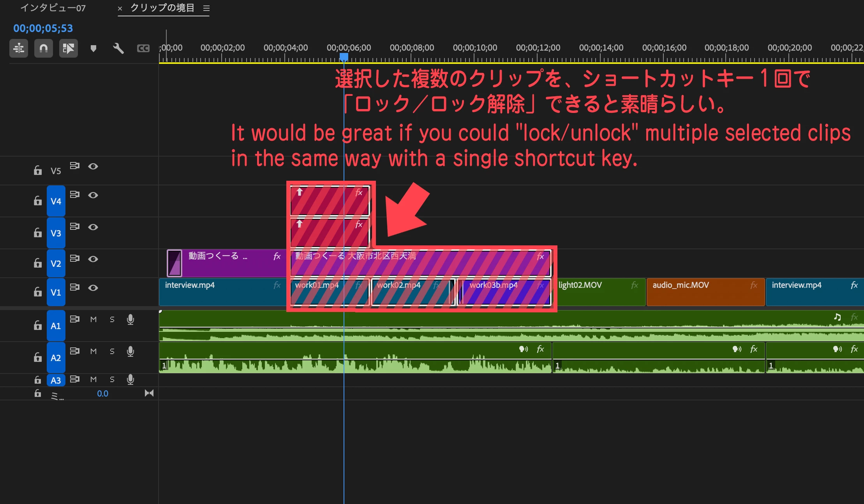Click the insert as nests toggle icon
Image resolution: width=864 pixels, height=504 pixels.
point(19,48)
